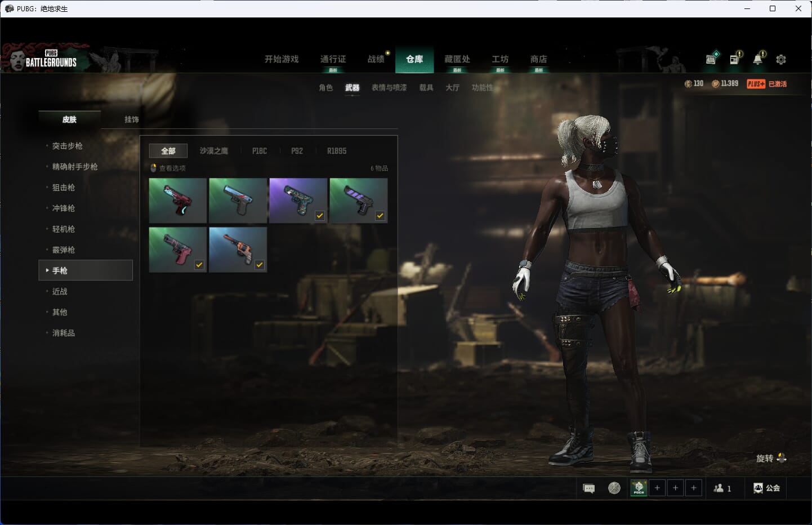Select the 皮肤 skins tab
812x525 pixels.
(69, 119)
